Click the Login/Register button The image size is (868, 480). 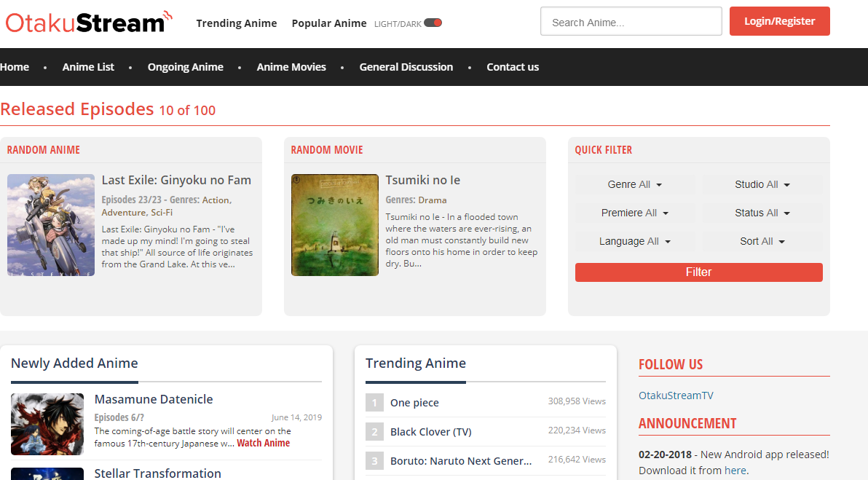click(779, 21)
